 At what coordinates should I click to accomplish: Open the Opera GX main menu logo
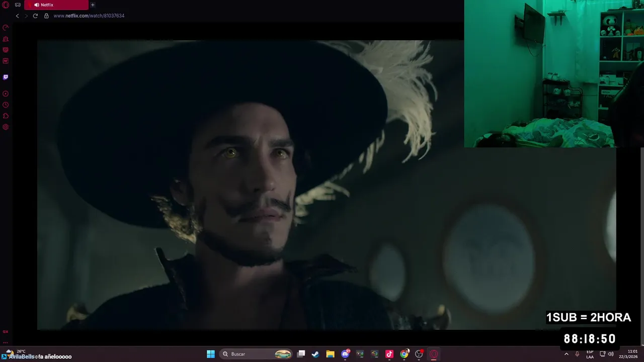point(6,5)
